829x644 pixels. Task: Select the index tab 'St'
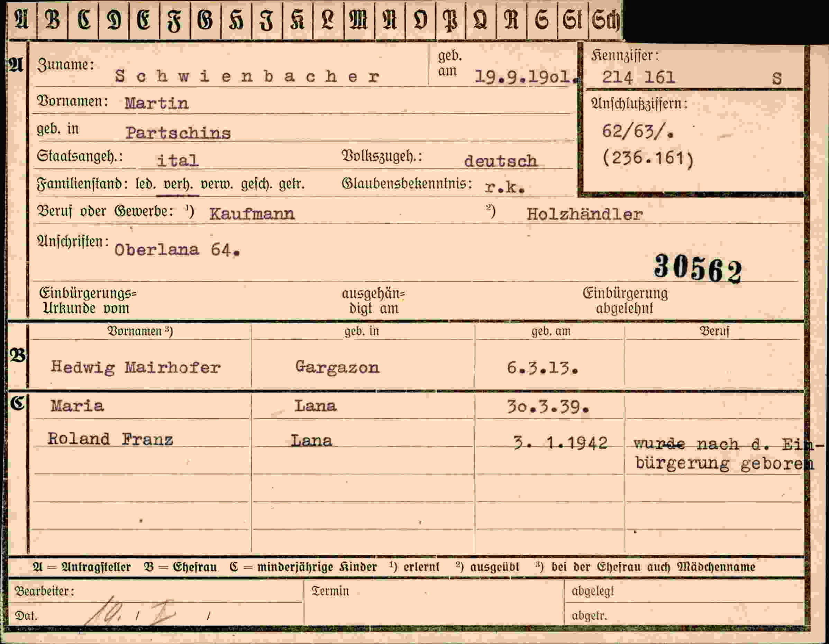tap(573, 20)
